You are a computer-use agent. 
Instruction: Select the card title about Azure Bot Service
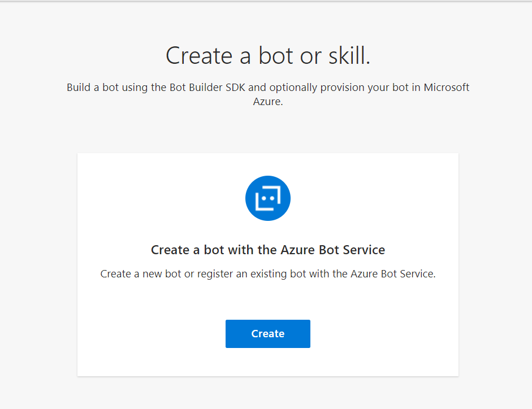(x=267, y=250)
